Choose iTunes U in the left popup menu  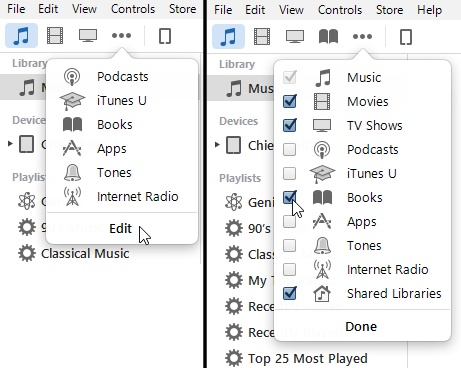pyautogui.click(x=122, y=101)
